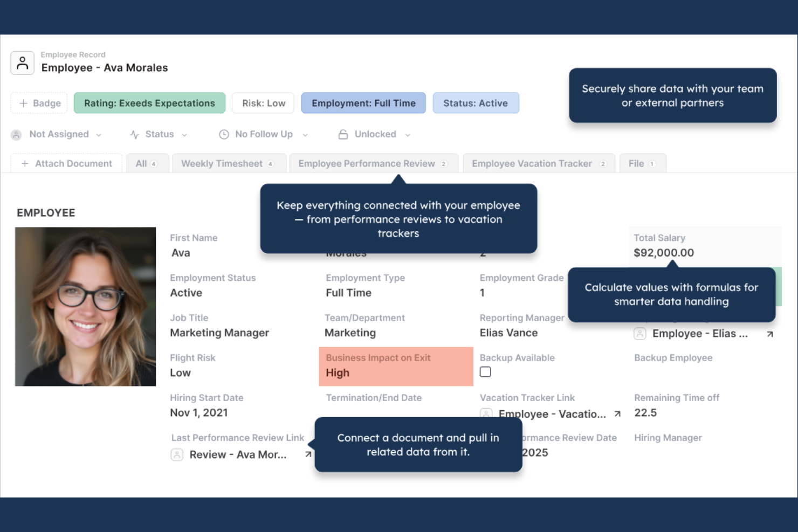Click the assignee avatar icon beside Not Assigned
Viewport: 798px width, 532px height.
[x=16, y=135]
